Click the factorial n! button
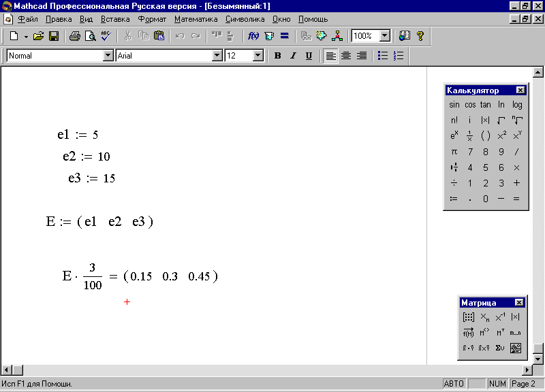 [454, 120]
